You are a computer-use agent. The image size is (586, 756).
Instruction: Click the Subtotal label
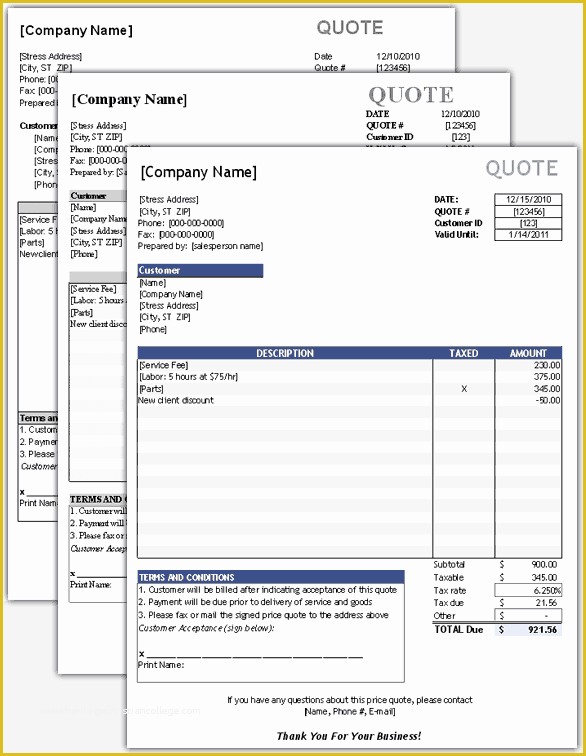(x=449, y=565)
